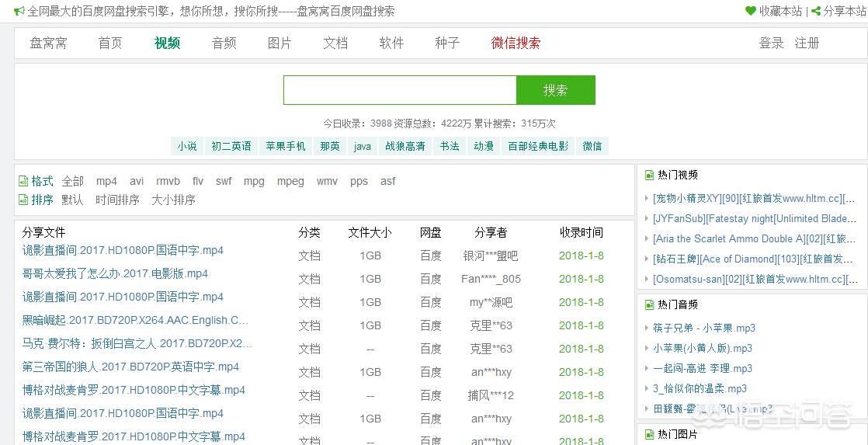
Task: Filter format by avi
Action: [x=137, y=181]
